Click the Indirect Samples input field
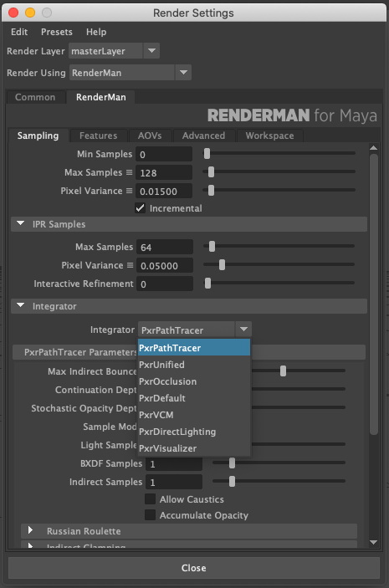 (174, 482)
